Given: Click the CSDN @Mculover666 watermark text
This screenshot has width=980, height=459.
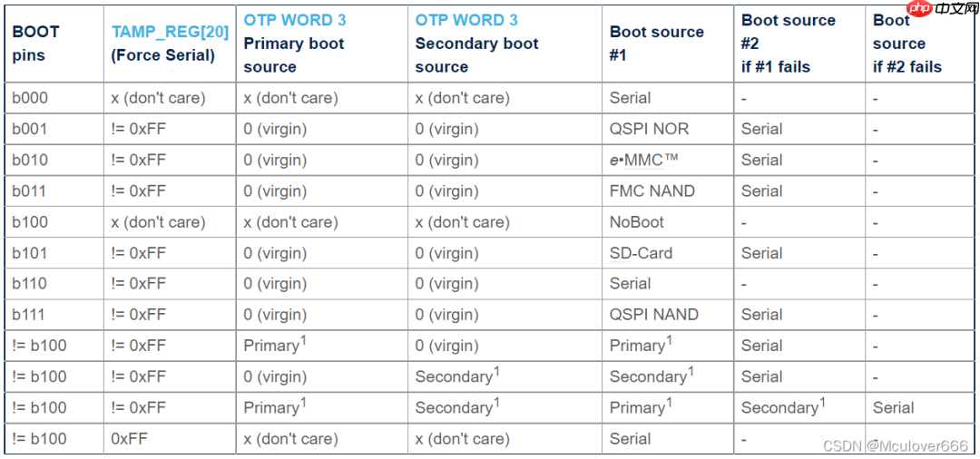Looking at the screenshot, I should coord(895,445).
